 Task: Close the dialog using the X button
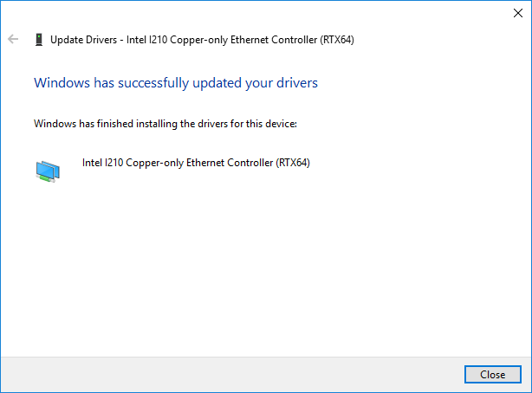tap(517, 13)
